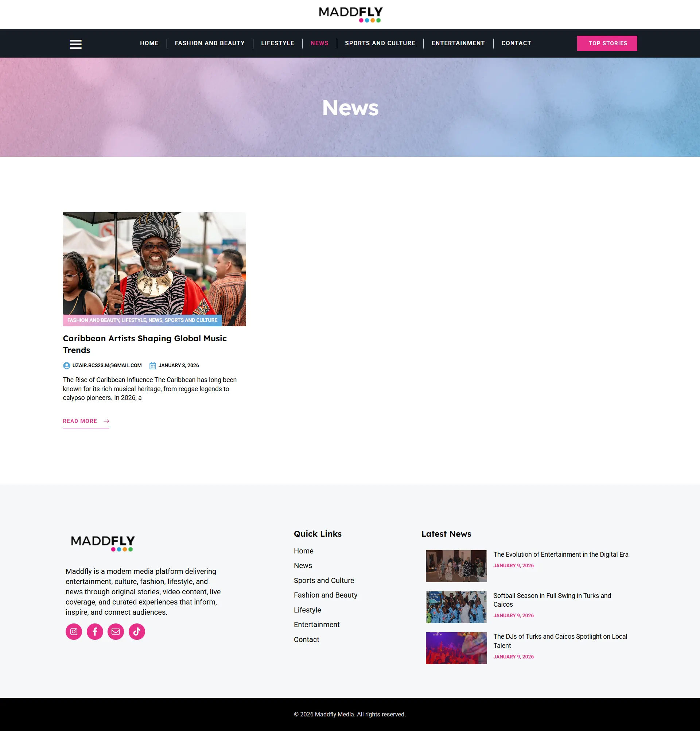The height and width of the screenshot is (731, 700).
Task: Click the Facebook icon in footer
Action: pyautogui.click(x=95, y=631)
